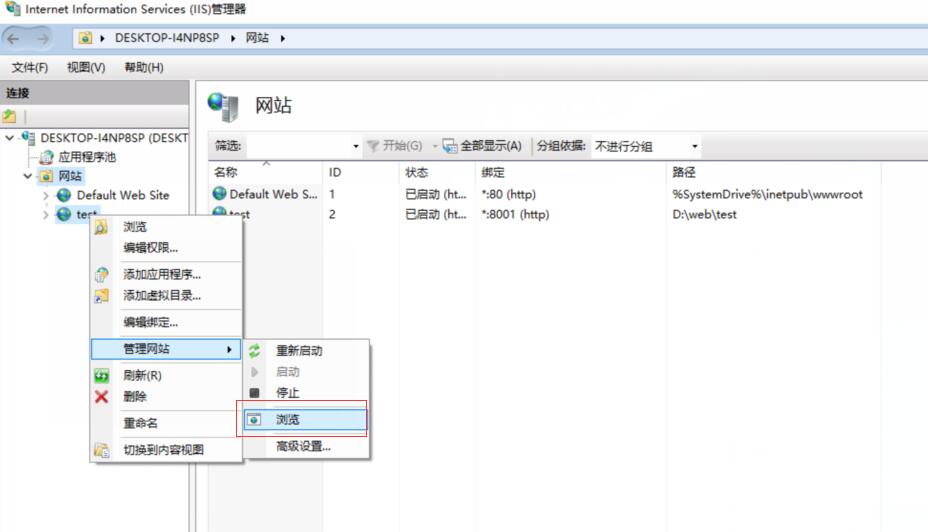Click the IIS manager icon in the title bar
This screenshot has width=928, height=532.
pos(12,9)
